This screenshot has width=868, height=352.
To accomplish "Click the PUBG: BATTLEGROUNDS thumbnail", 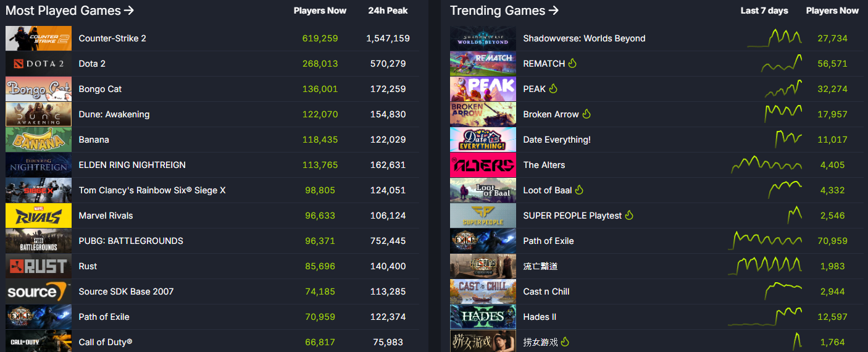I will (x=38, y=241).
